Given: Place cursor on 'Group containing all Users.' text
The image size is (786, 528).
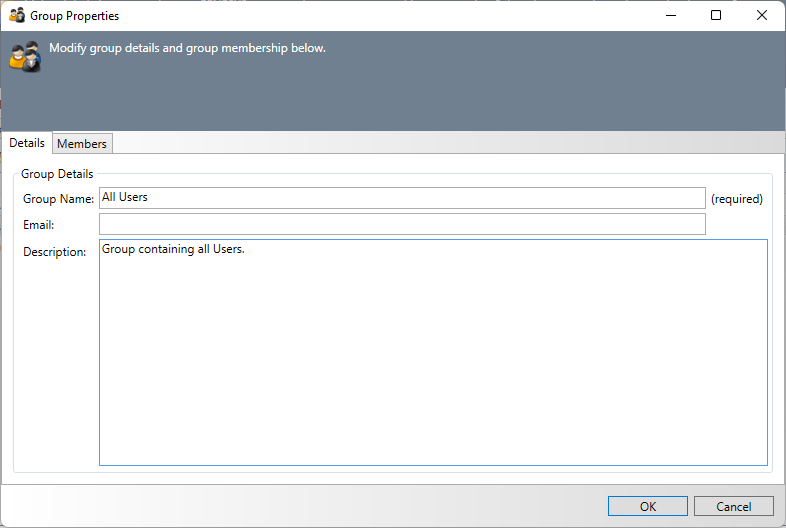Looking at the screenshot, I should (x=173, y=249).
